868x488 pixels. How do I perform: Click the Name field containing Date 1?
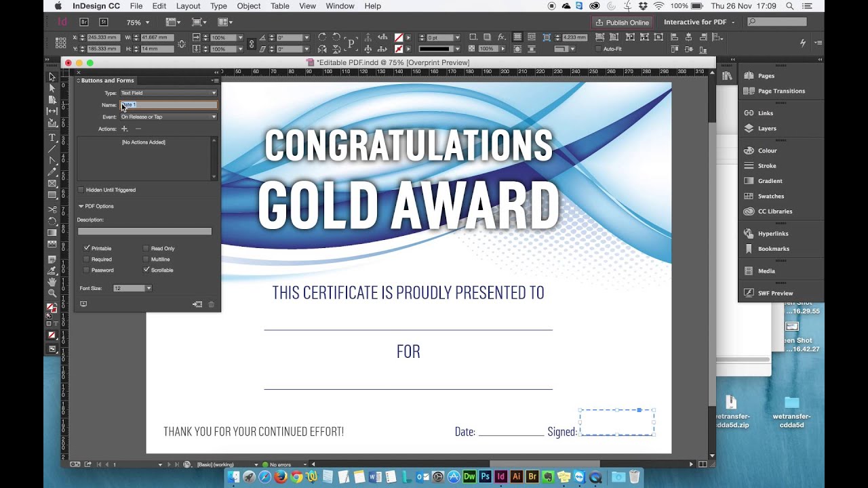point(169,105)
